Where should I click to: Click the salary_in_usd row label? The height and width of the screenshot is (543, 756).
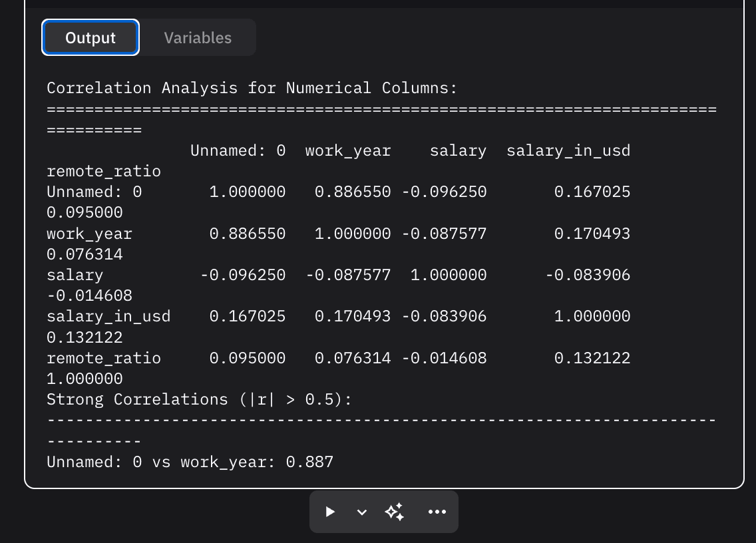click(x=108, y=317)
